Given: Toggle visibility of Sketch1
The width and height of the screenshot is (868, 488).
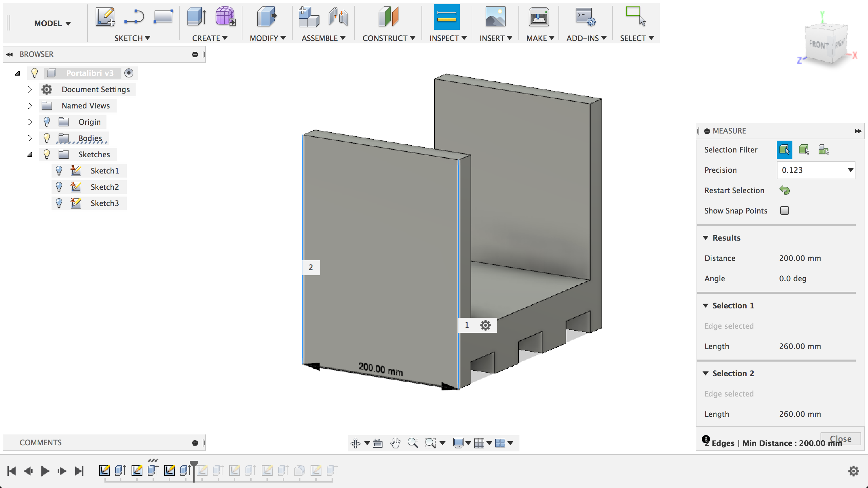Looking at the screenshot, I should click(x=59, y=170).
